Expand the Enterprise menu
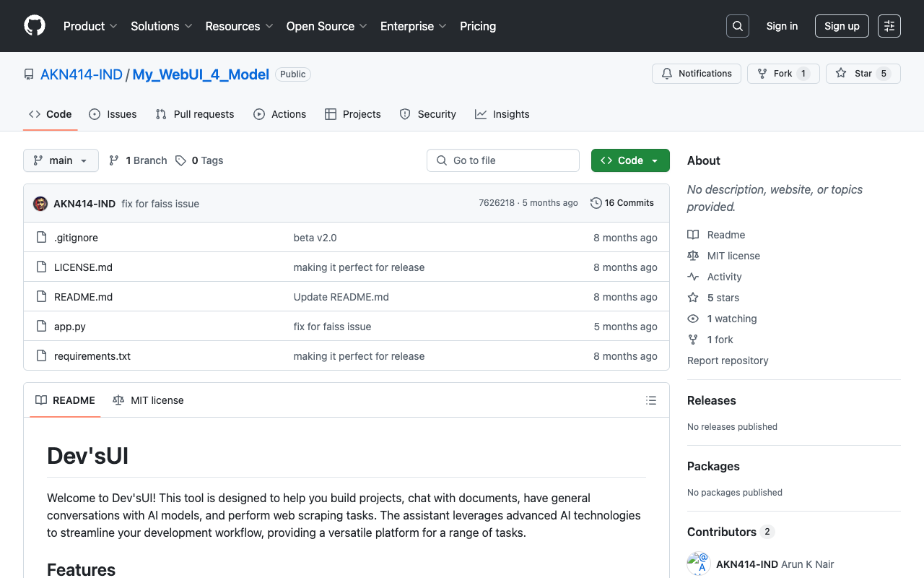 [414, 26]
